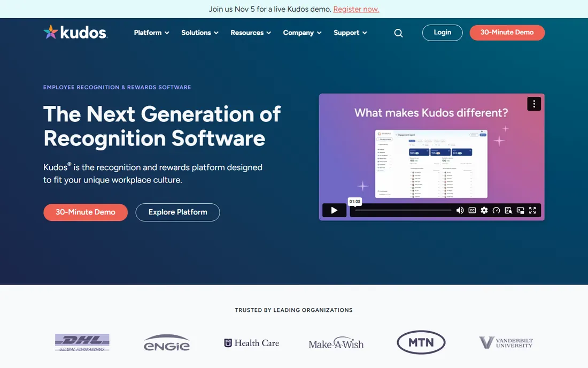Expand the Platform menu
The width and height of the screenshot is (588, 368).
point(151,33)
